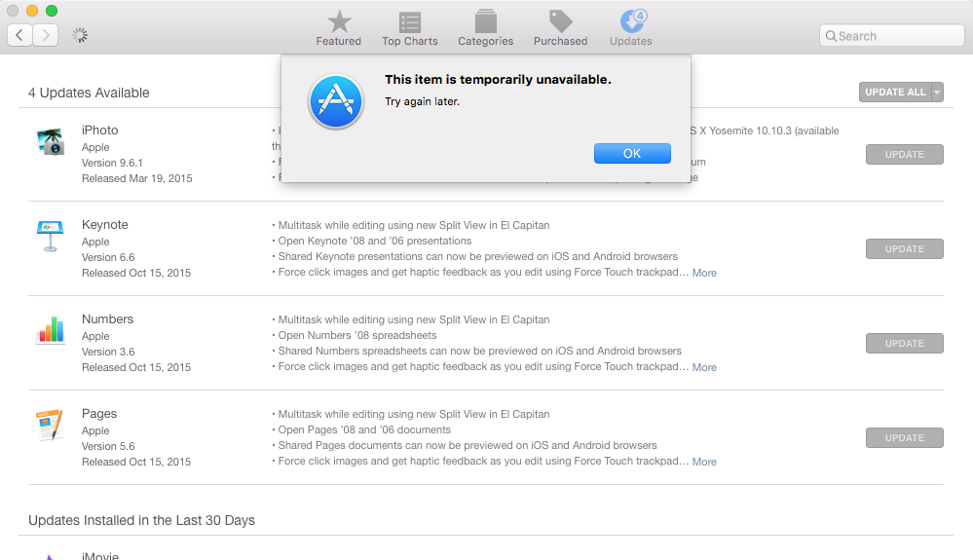Open the Update All dropdown arrow
Image resolution: width=973 pixels, height=560 pixels.
pyautogui.click(x=937, y=92)
